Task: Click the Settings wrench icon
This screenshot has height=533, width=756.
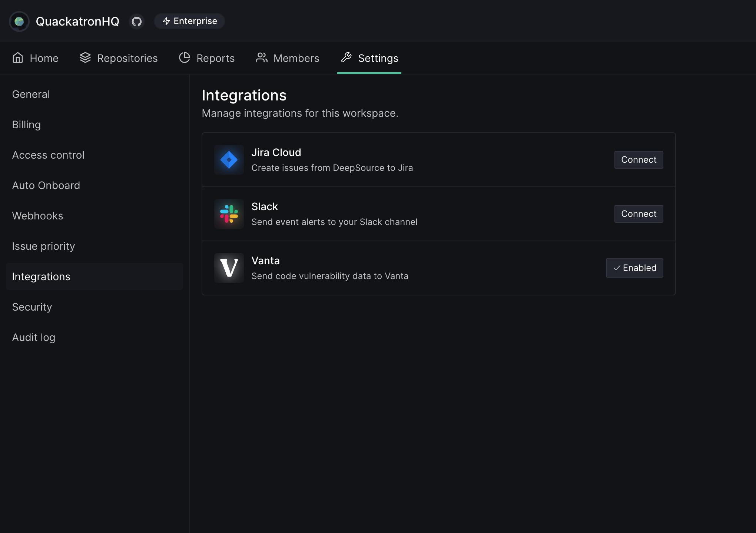Action: (x=346, y=57)
